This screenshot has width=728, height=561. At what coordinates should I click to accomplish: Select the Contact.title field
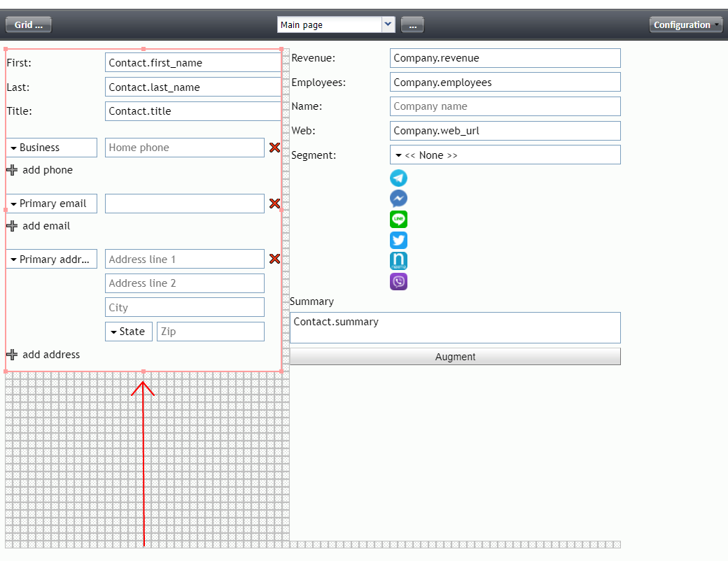(193, 111)
